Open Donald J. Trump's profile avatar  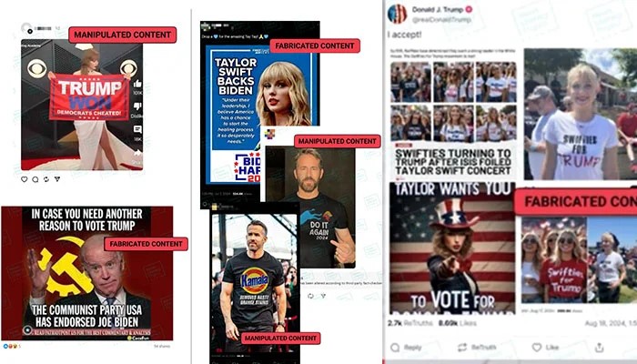click(x=397, y=15)
